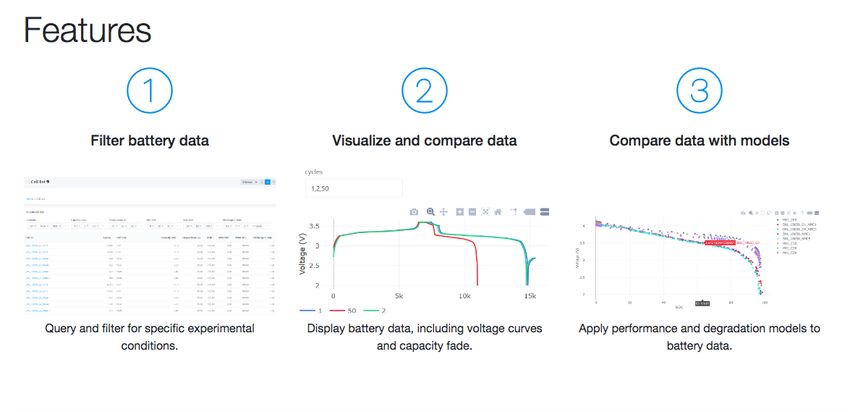The width and height of the screenshot is (850, 412).
Task: Click the circled number 3 feature icon
Action: [699, 91]
